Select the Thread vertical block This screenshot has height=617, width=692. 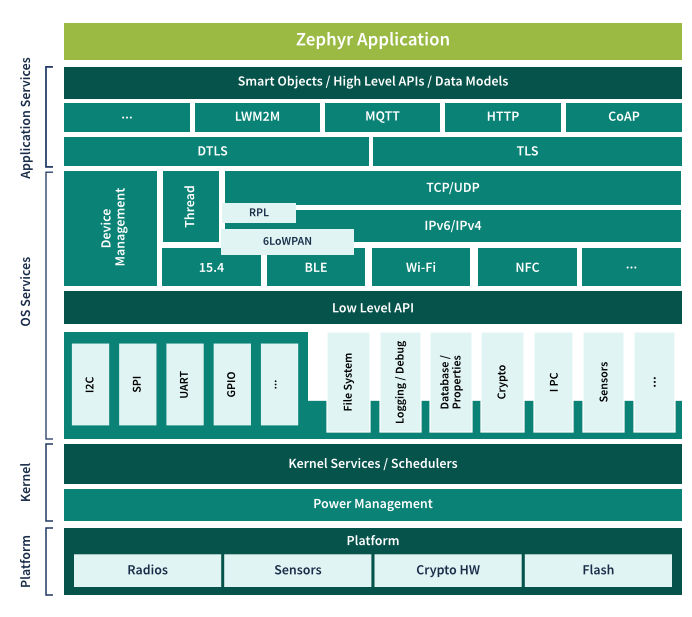pyautogui.click(x=191, y=206)
